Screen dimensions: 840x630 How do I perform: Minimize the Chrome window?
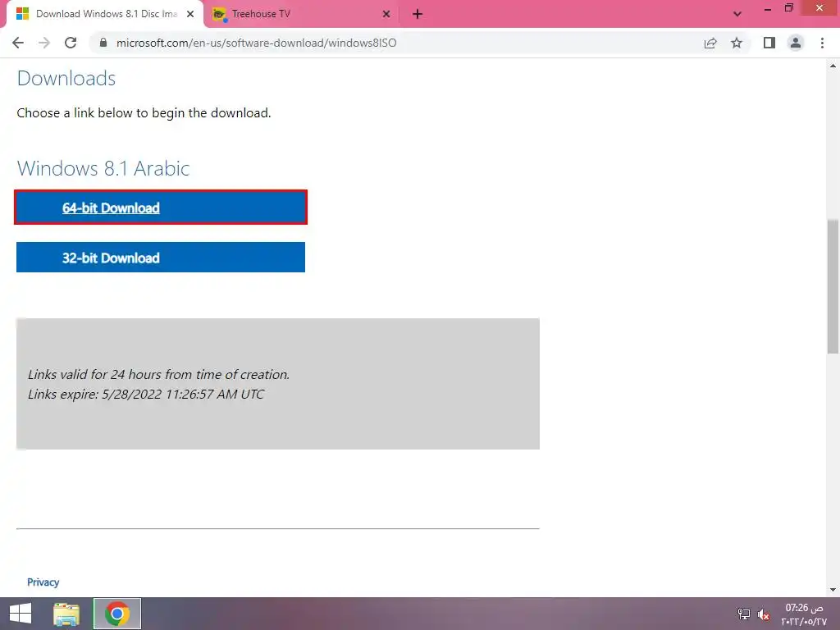[767, 9]
